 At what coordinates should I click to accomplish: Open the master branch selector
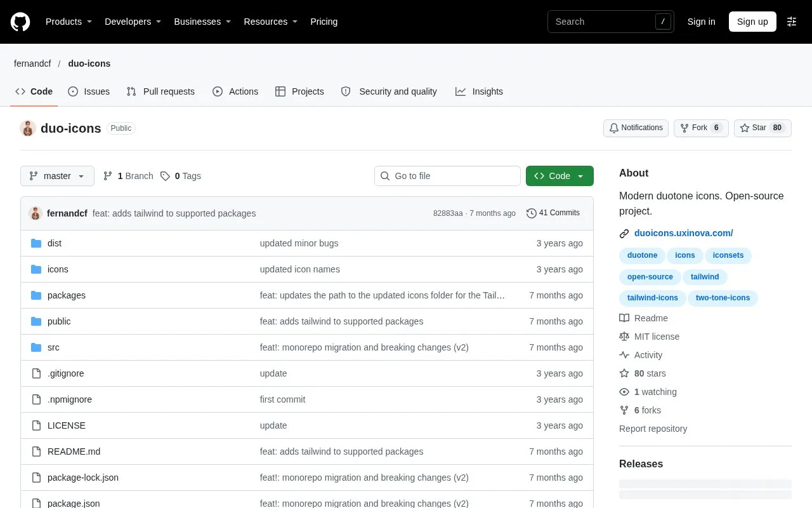pos(57,176)
